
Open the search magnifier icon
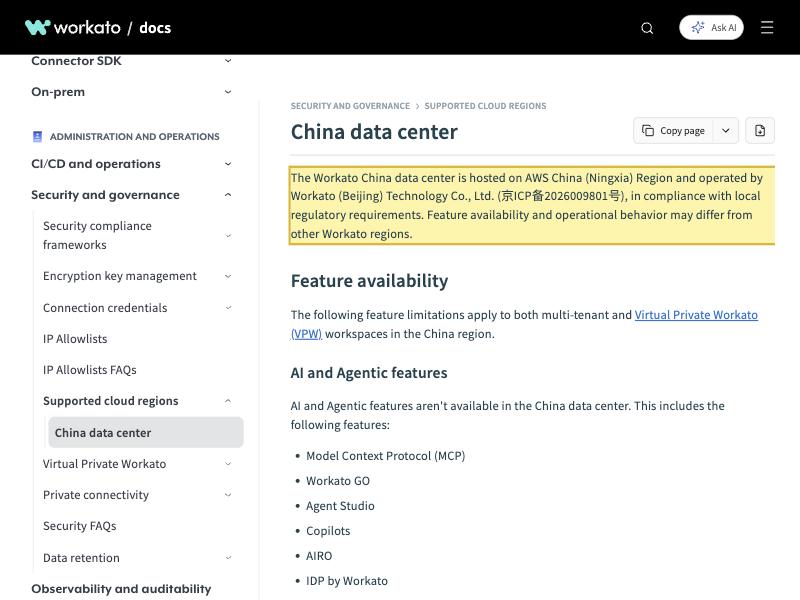(647, 28)
